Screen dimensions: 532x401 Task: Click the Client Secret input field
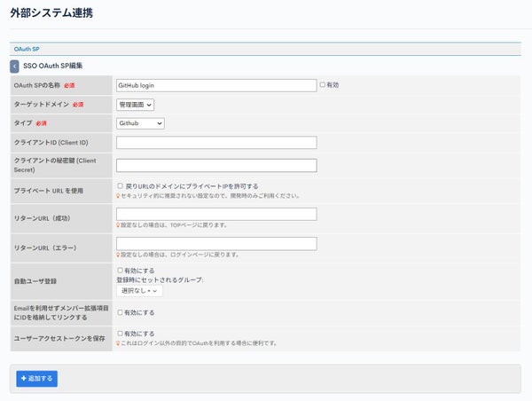pyautogui.click(x=216, y=165)
